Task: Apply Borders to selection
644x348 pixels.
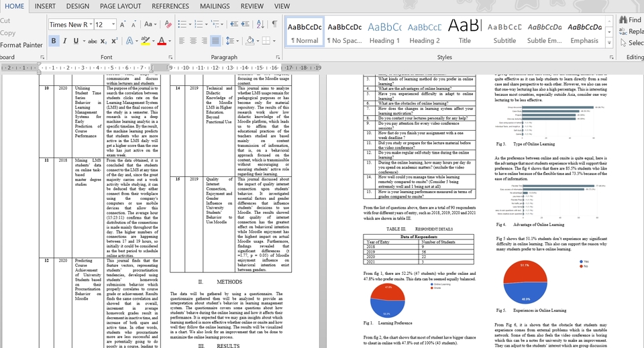Action: [266, 41]
